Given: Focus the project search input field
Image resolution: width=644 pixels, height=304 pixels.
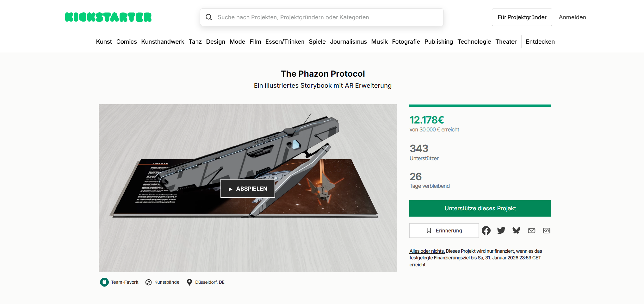Looking at the screenshot, I should pos(322,17).
